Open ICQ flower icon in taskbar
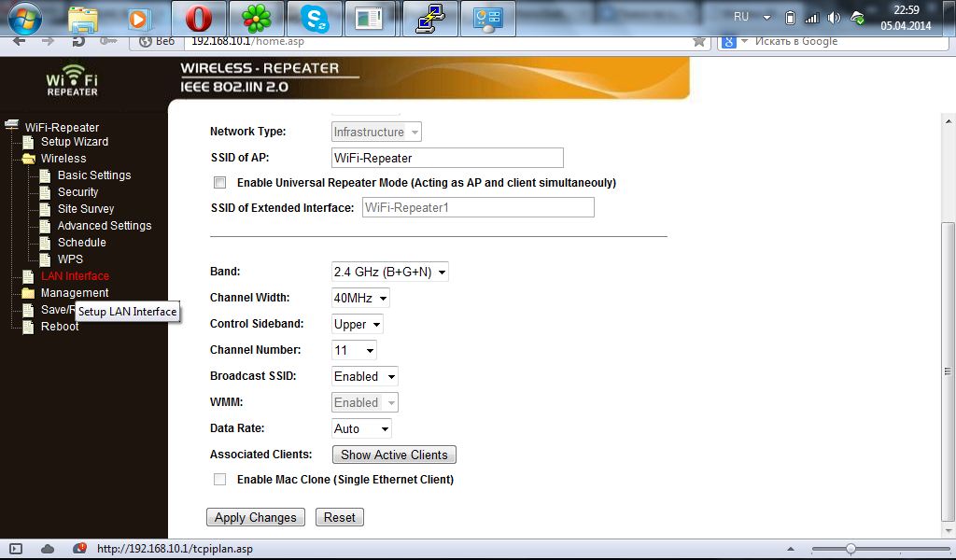The height and width of the screenshot is (560, 956). 257,19
